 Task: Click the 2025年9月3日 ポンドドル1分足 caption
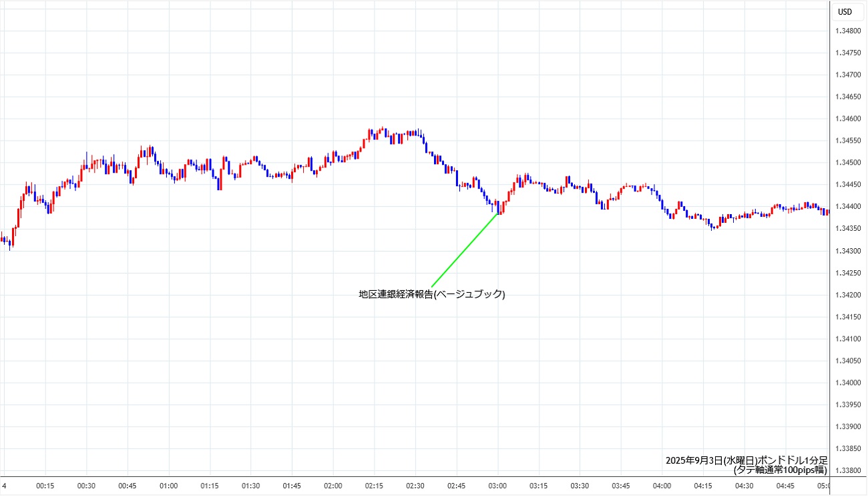point(746,460)
